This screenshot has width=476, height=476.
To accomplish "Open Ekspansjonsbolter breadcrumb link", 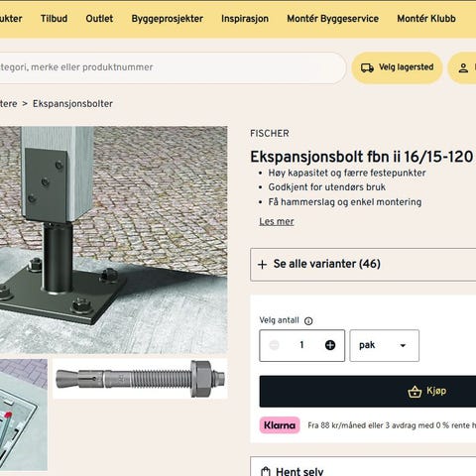I will 72,104.
